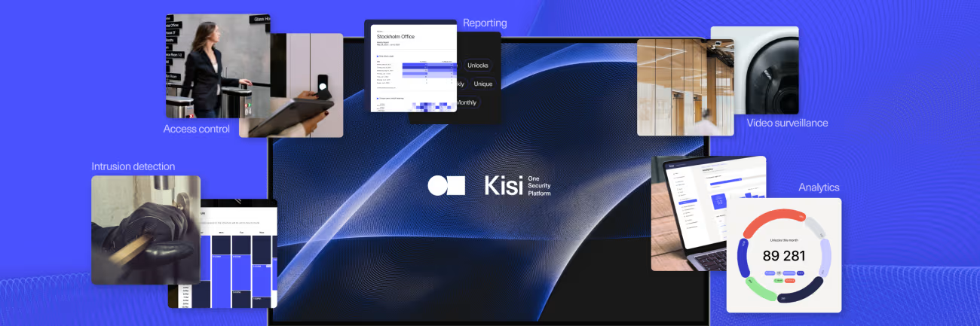Screen dimensions: 980x326
Task: Open photo of woman at turnstile
Action: (217, 66)
